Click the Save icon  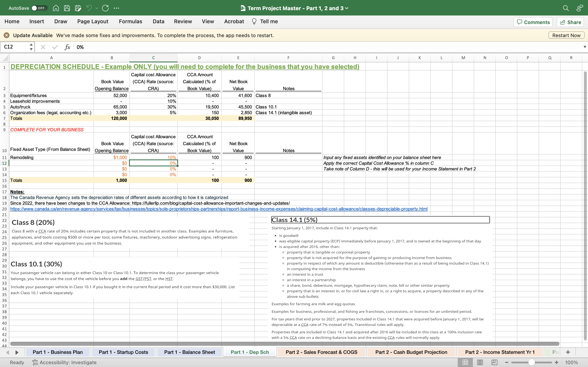tap(67, 8)
